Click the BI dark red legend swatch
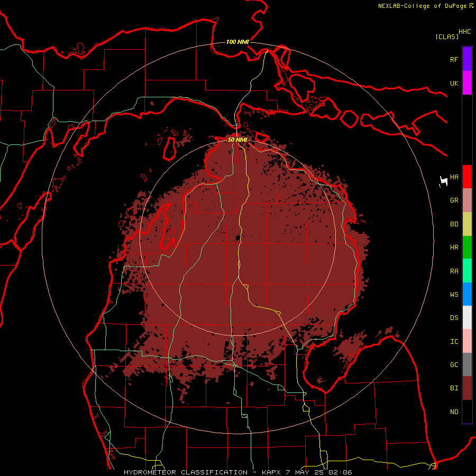Image resolution: width=476 pixels, height=476 pixels. (467, 388)
